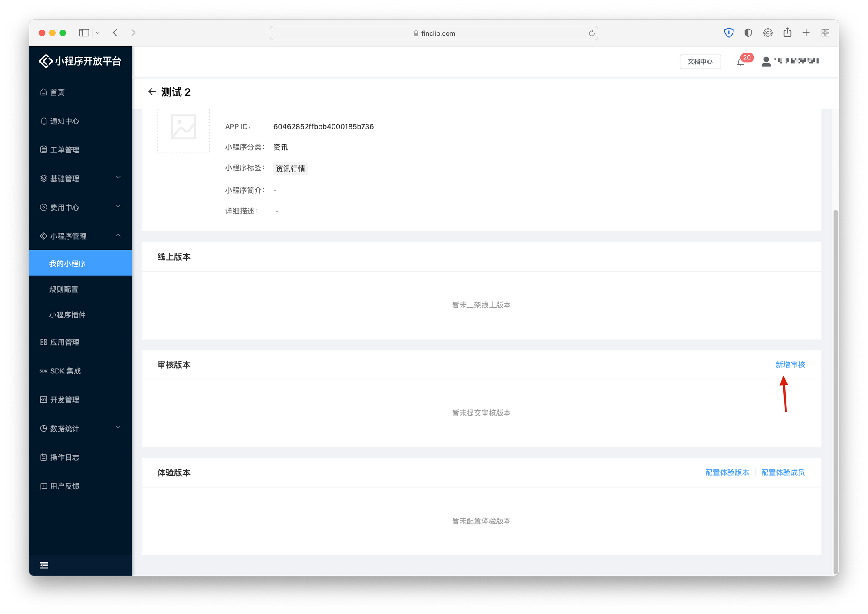Screen dimensions: 868x614
Task: Click the 文档中心 button
Action: [700, 62]
